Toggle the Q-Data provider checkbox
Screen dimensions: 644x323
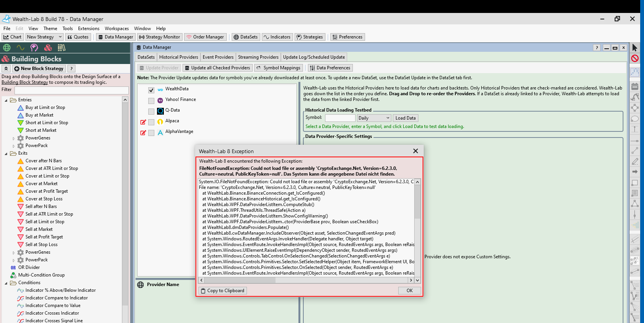point(151,112)
